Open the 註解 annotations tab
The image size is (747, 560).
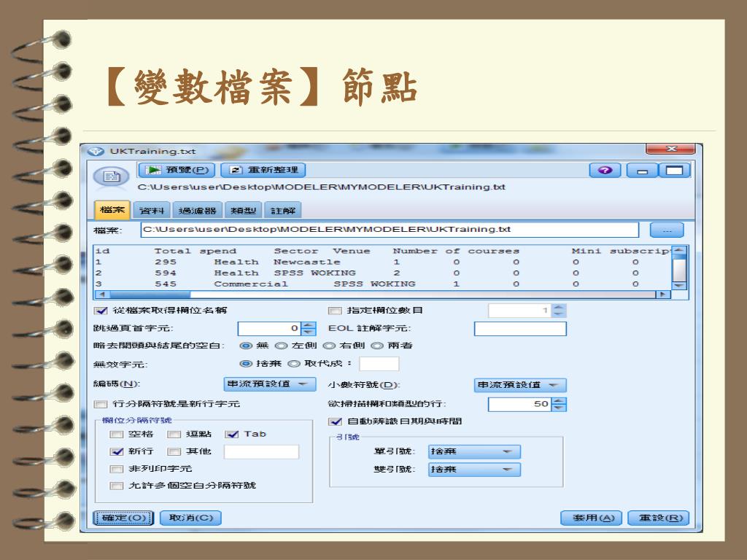coord(283,211)
